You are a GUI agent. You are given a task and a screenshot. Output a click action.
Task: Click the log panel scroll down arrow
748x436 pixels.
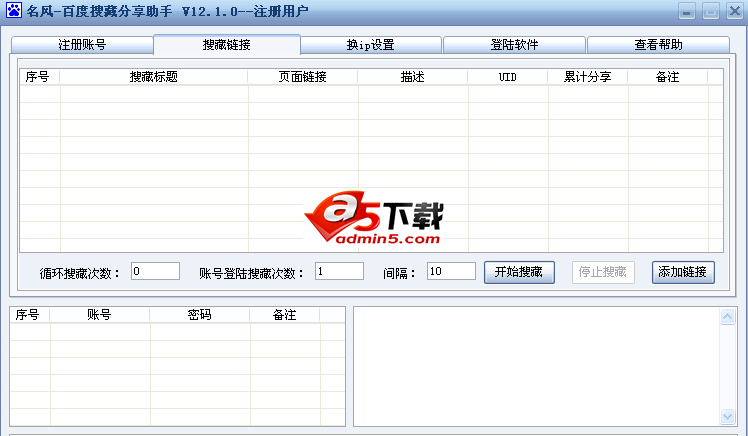coord(727,416)
